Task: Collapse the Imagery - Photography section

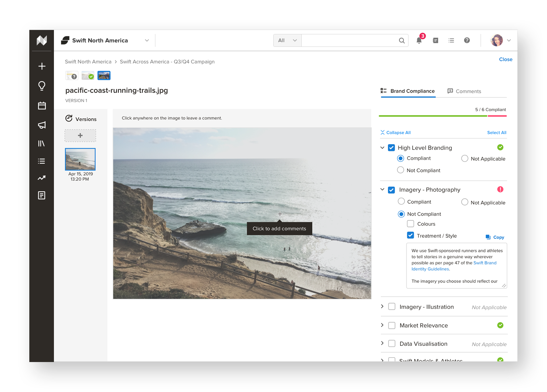Action: tap(382, 189)
